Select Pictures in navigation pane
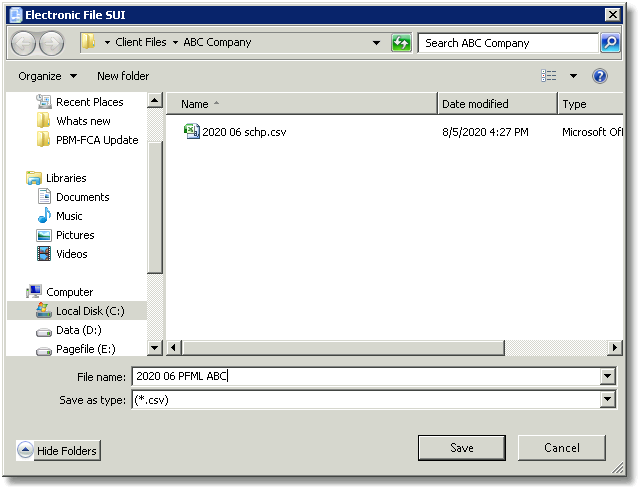641x491 pixels. coord(75,235)
